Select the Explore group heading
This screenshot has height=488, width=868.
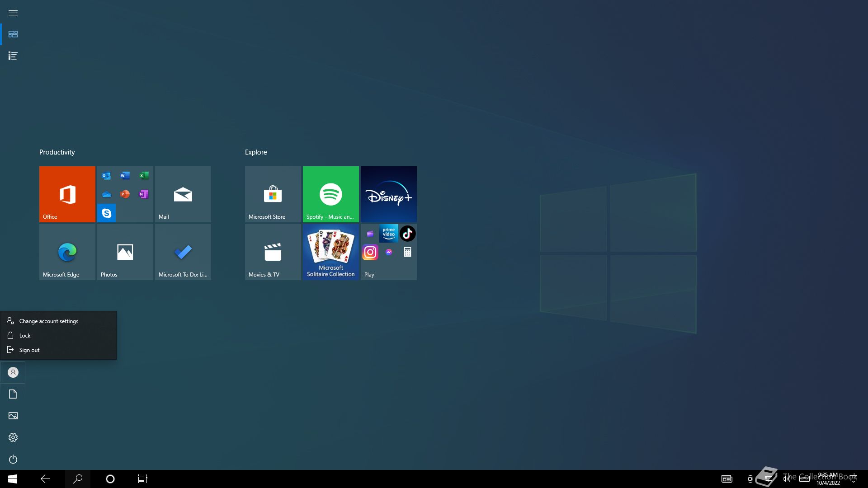pos(256,152)
